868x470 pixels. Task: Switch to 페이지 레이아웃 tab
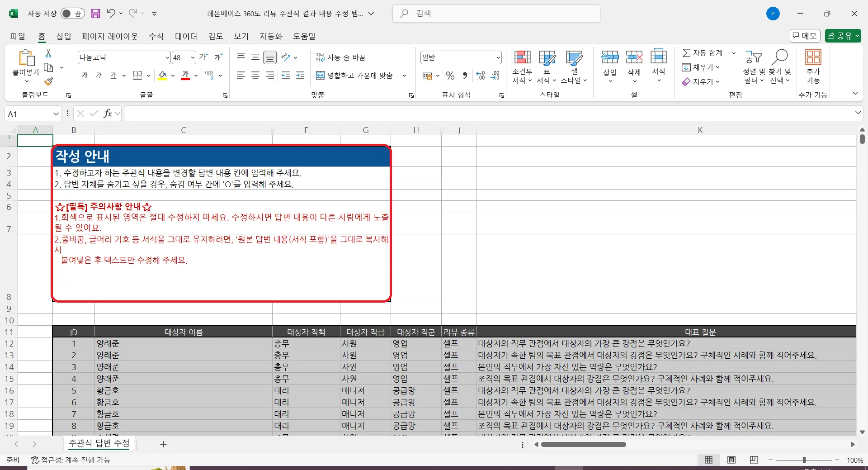click(110, 36)
